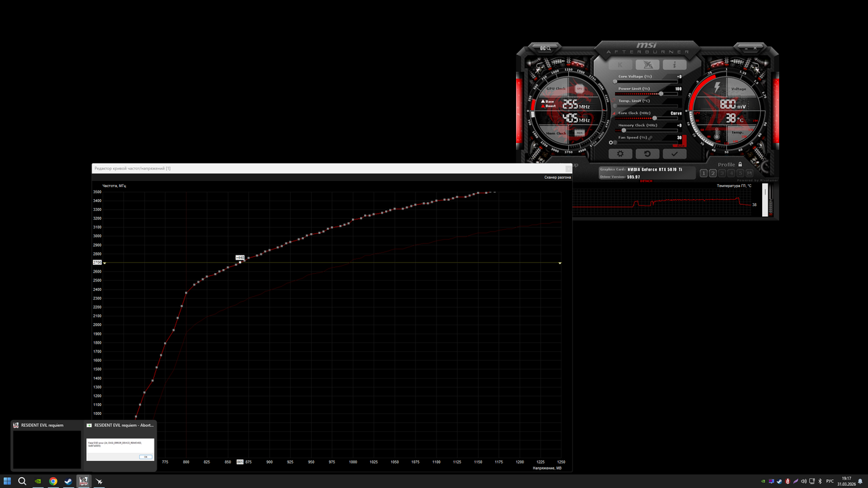
Task: Close the curve editor window
Action: point(568,169)
